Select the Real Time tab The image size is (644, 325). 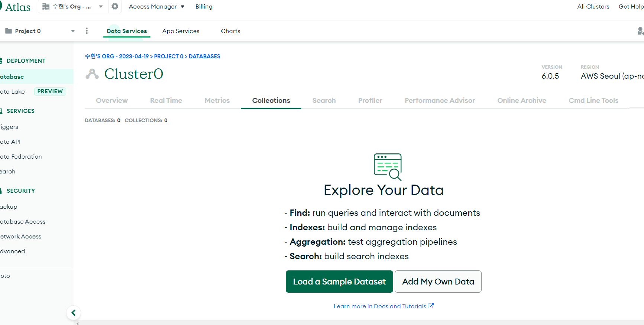(x=166, y=100)
